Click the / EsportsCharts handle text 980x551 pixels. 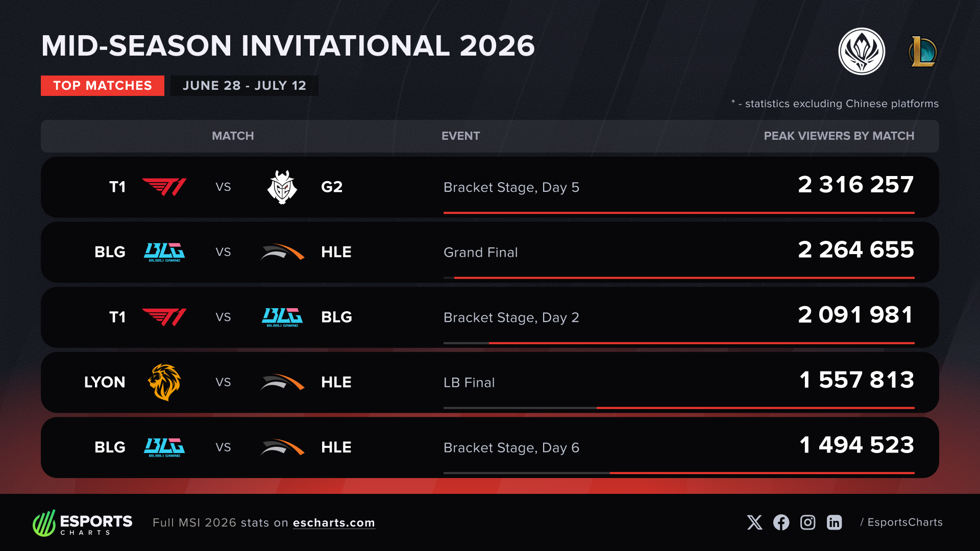(901, 522)
